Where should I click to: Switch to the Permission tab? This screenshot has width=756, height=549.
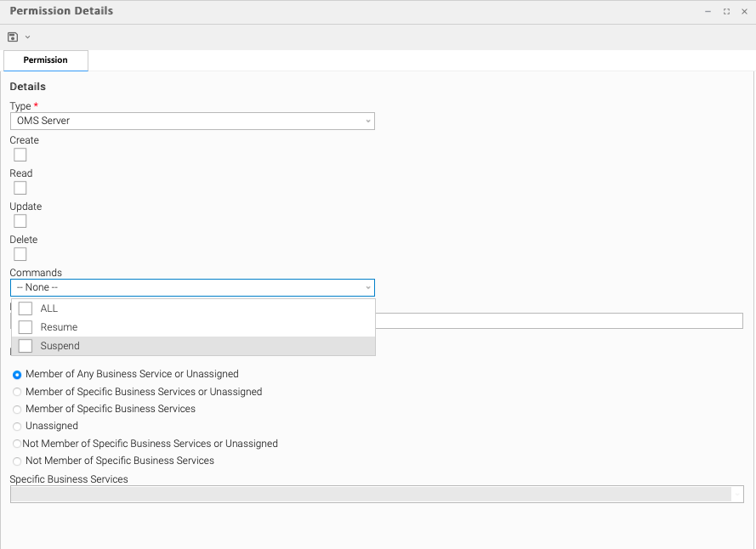46,60
